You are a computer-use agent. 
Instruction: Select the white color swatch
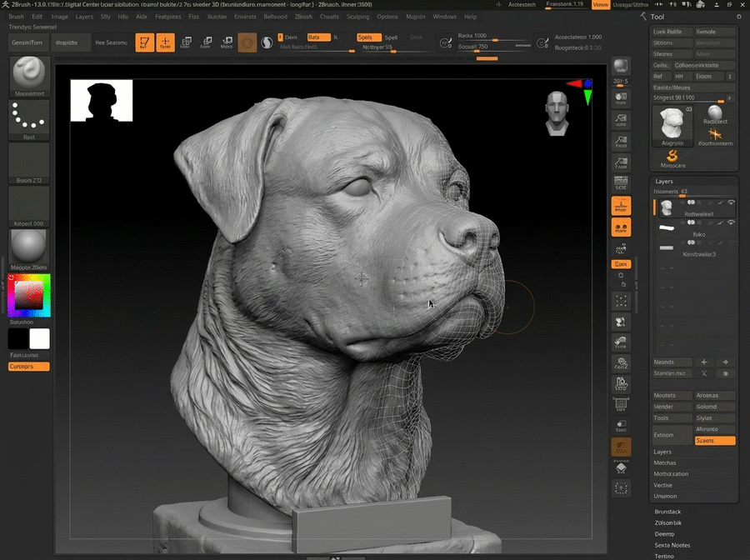(x=40, y=339)
